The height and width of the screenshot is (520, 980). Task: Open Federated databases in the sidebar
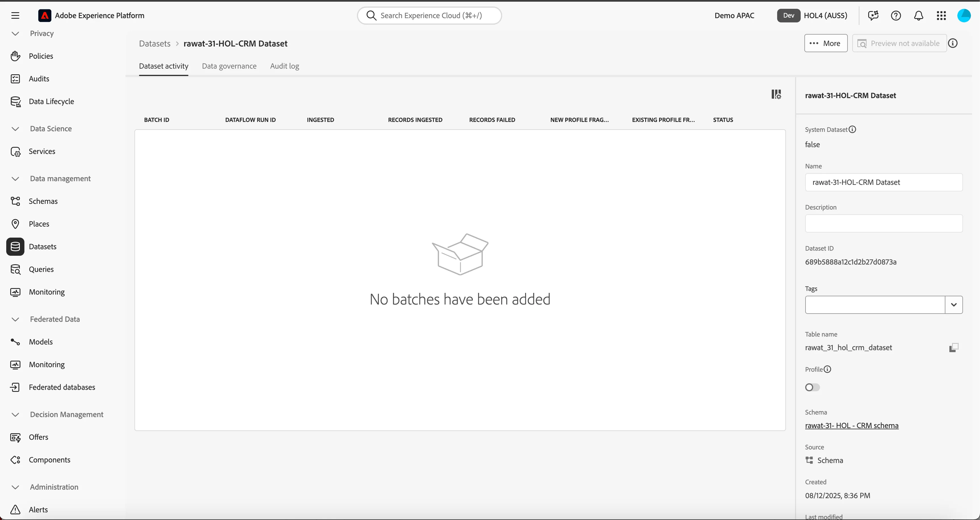(62, 387)
